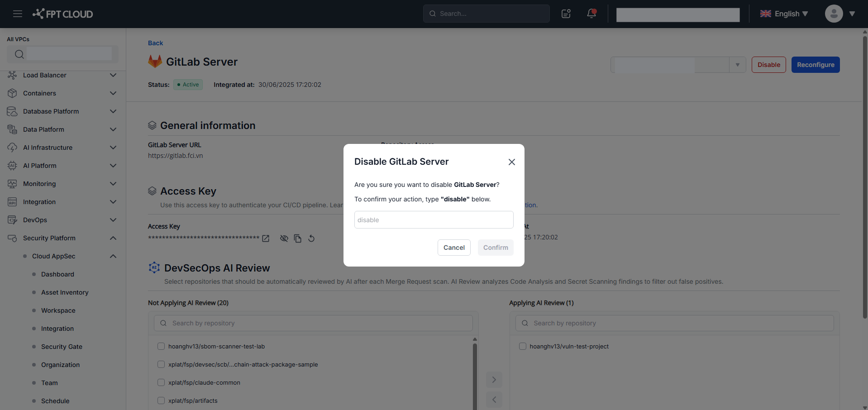The image size is (868, 410).
Task: Click the red Disable button
Action: coord(769,65)
